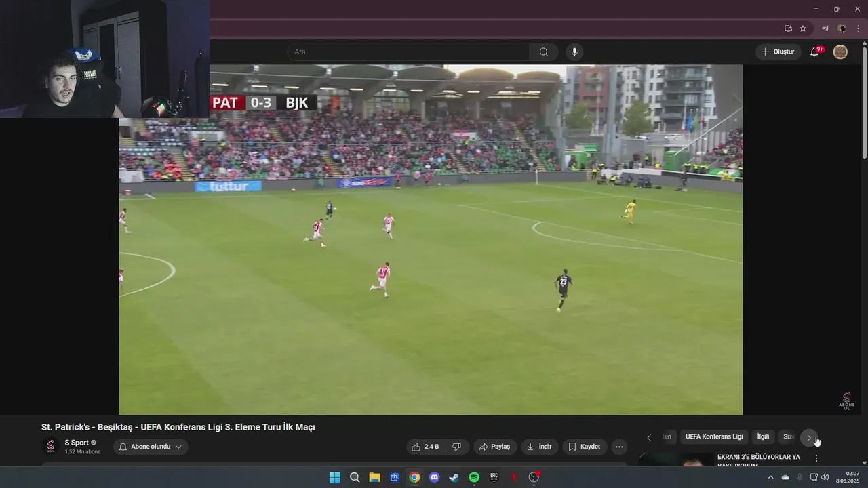This screenshot has width=868, height=488.
Task: Open Steam from the taskbar
Action: pos(454,477)
